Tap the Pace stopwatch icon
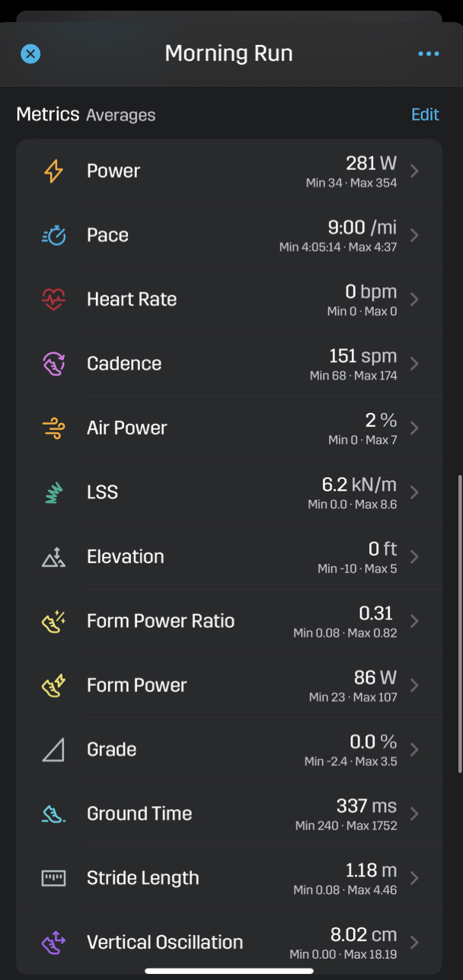 [x=53, y=235]
